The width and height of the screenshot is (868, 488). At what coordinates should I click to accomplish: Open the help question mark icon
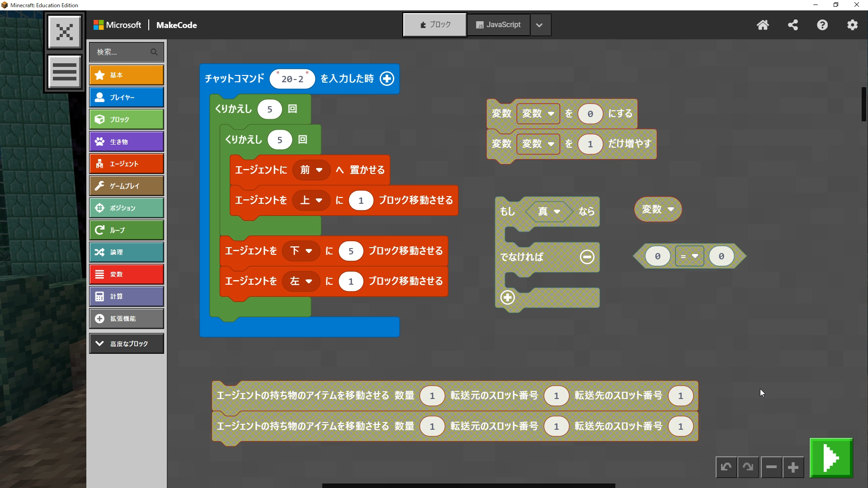coord(822,25)
